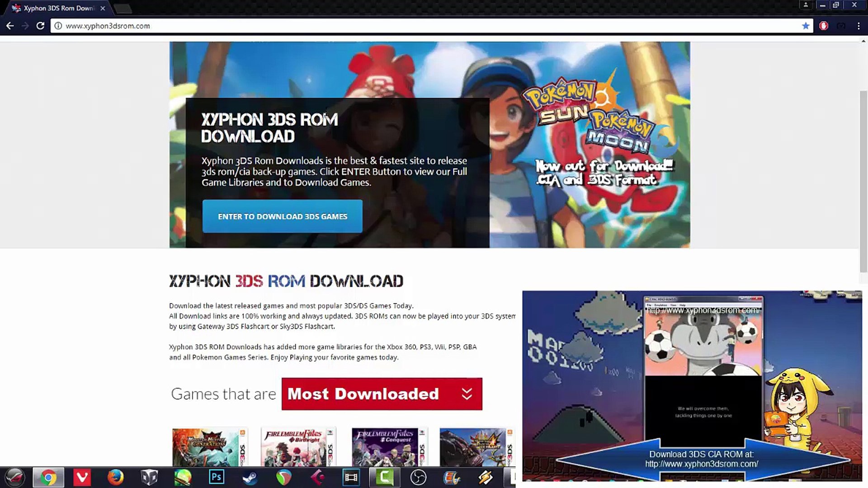Click the scroll-up arrow of page scrollbar
The width and height of the screenshot is (868, 488).
[863, 42]
